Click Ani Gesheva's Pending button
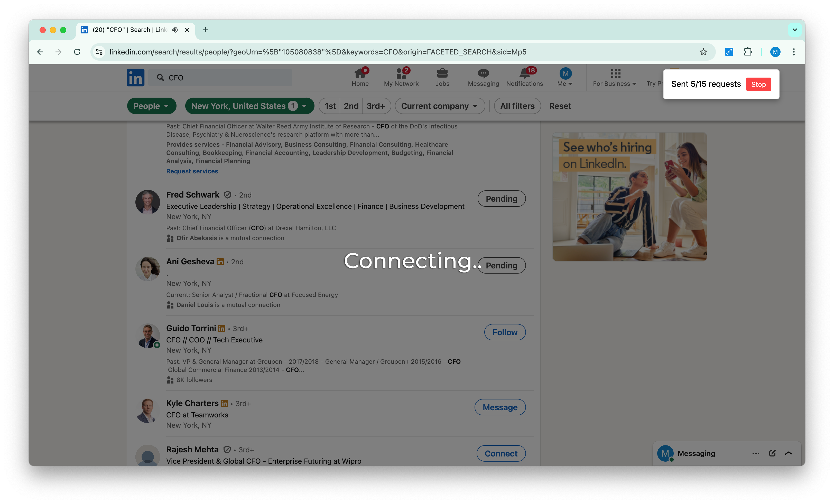The image size is (834, 504). tap(501, 265)
